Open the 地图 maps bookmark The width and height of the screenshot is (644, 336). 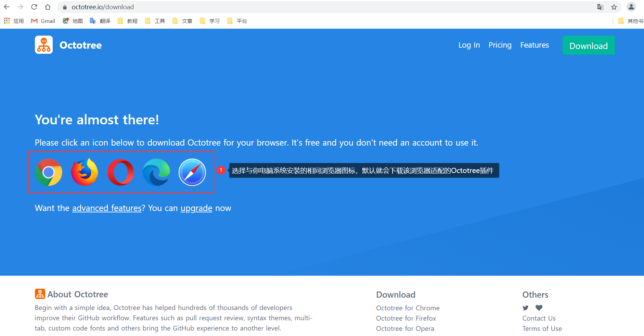[73, 21]
